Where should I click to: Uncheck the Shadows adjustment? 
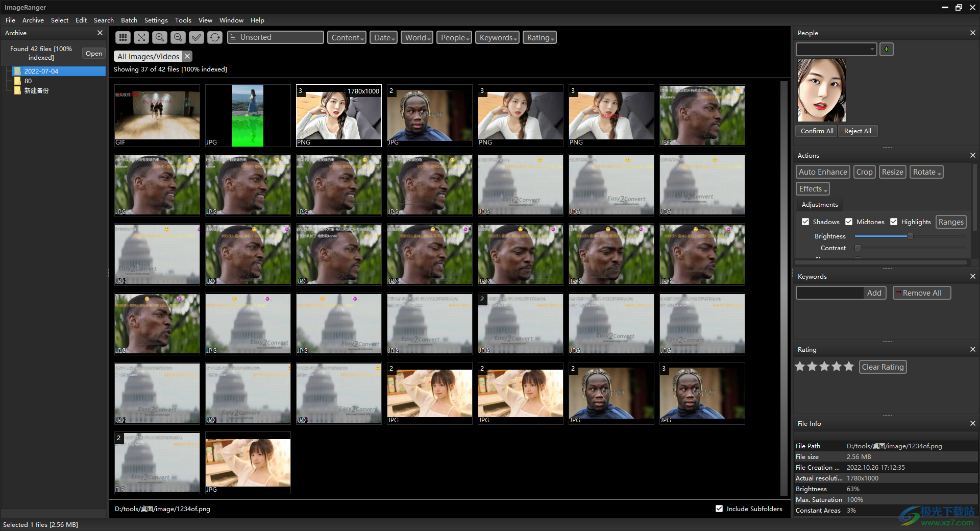click(805, 222)
